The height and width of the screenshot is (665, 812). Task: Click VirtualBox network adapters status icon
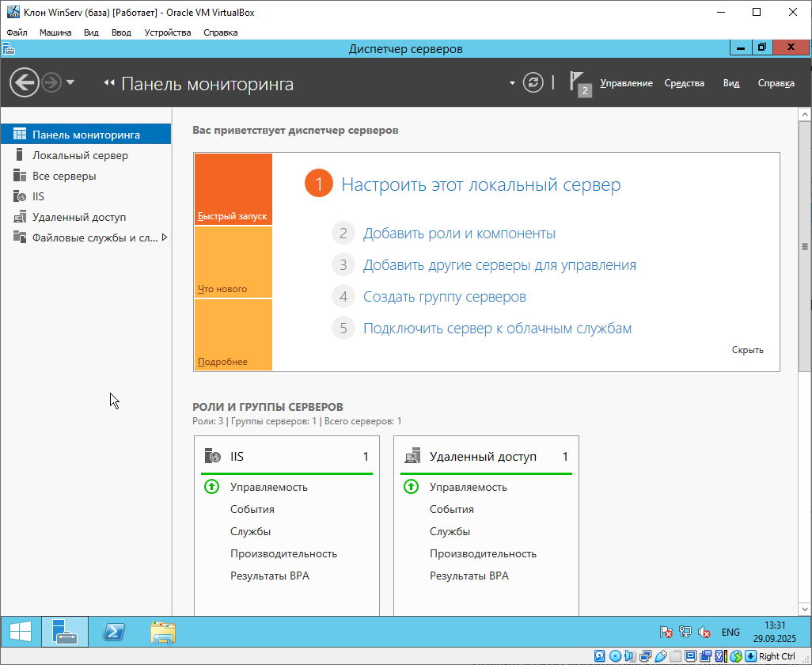coord(645,656)
